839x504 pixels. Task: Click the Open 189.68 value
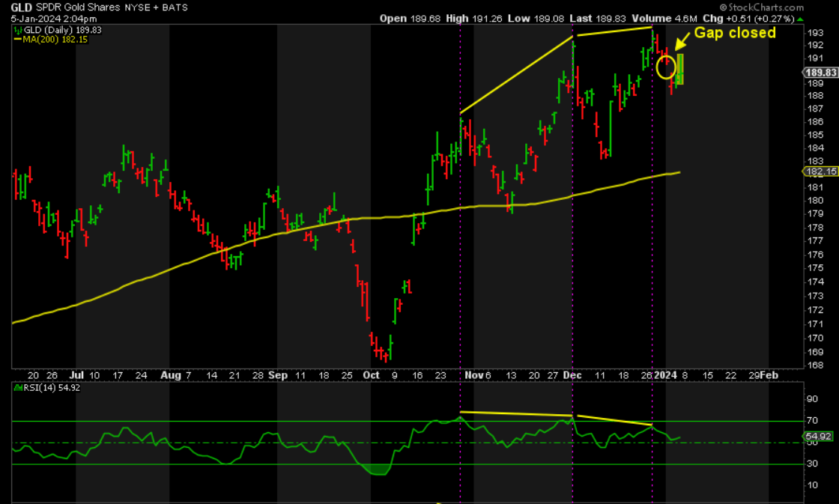[410, 19]
